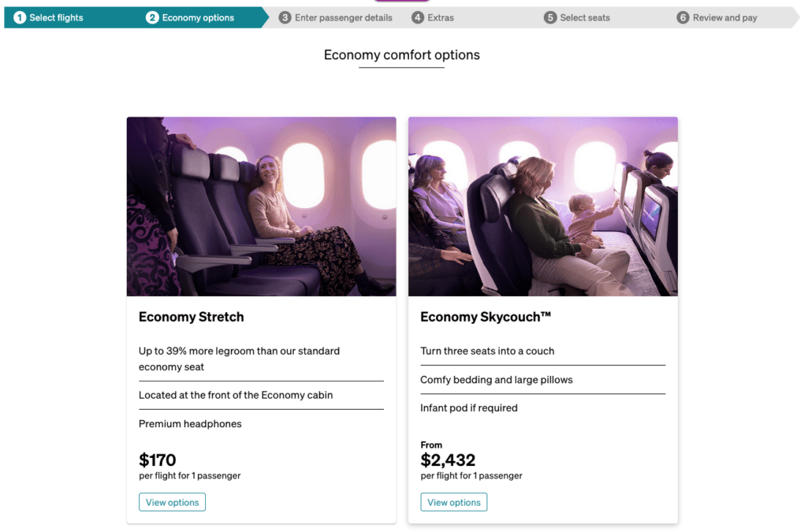View options for Economy Skycouch
This screenshot has width=804, height=532.
click(x=454, y=502)
